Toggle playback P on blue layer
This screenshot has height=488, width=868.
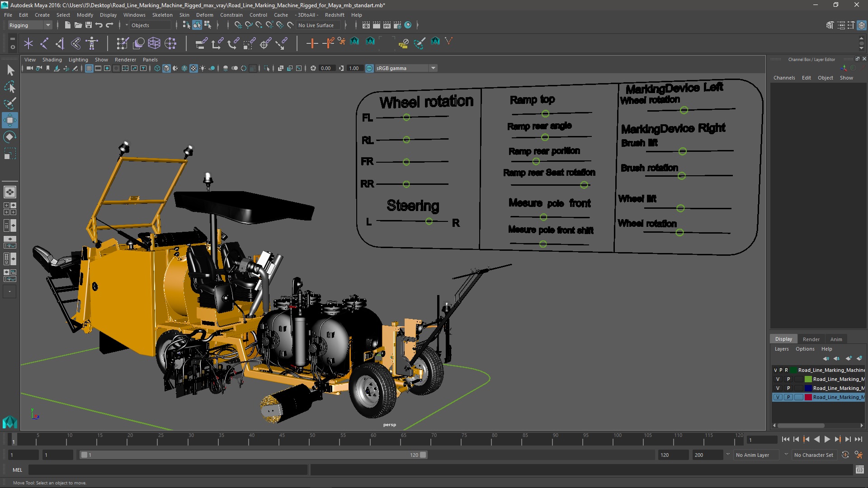coord(788,389)
